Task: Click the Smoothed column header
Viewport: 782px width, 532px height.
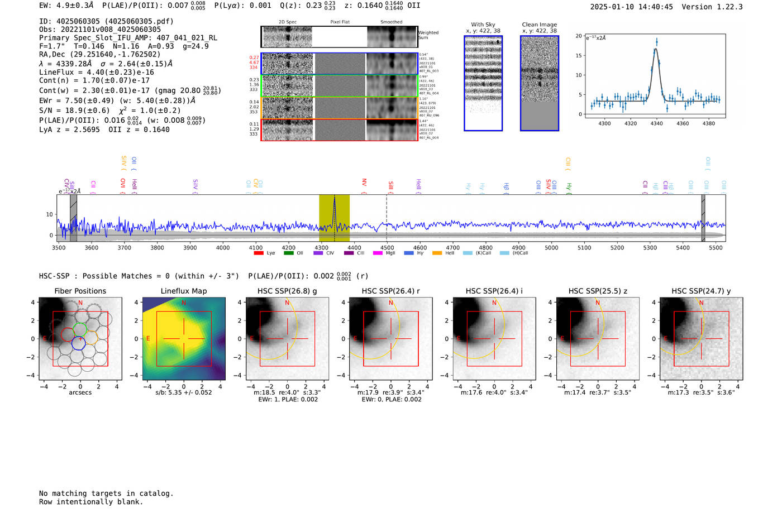Action: 392,22
